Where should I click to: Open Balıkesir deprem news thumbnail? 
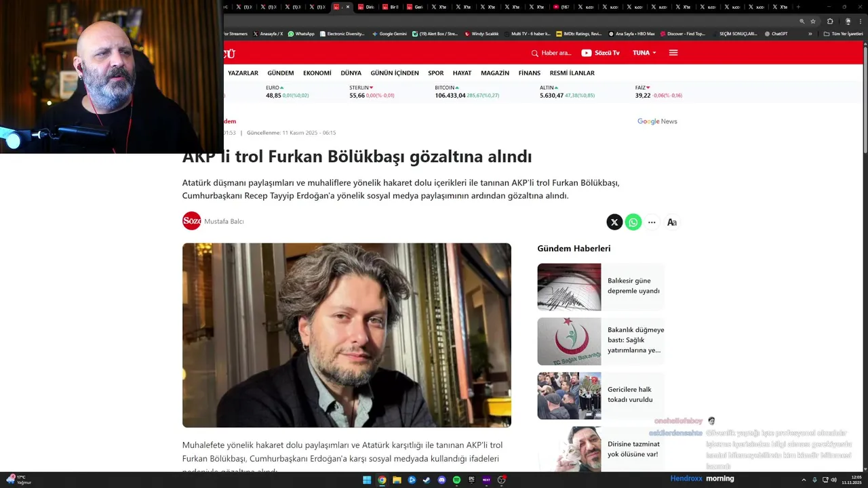569,287
